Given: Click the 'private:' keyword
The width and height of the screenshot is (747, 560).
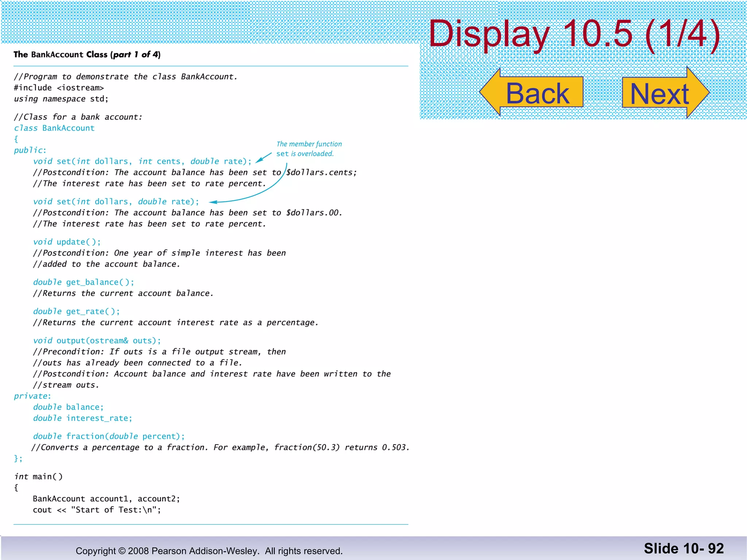Looking at the screenshot, I should pos(32,396).
